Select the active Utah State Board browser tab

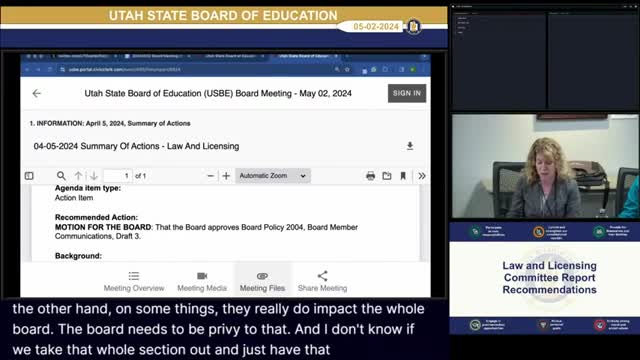(x=305, y=56)
